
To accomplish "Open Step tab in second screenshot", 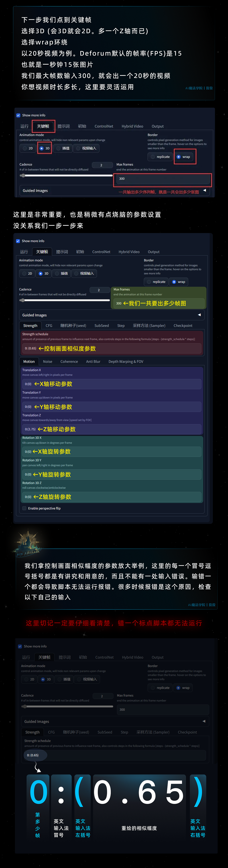I will click(121, 325).
